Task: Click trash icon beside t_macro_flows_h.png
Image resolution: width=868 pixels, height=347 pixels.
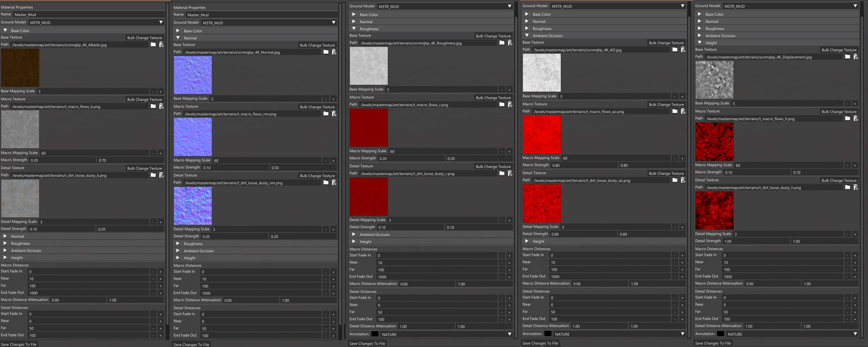Action: coord(856,118)
